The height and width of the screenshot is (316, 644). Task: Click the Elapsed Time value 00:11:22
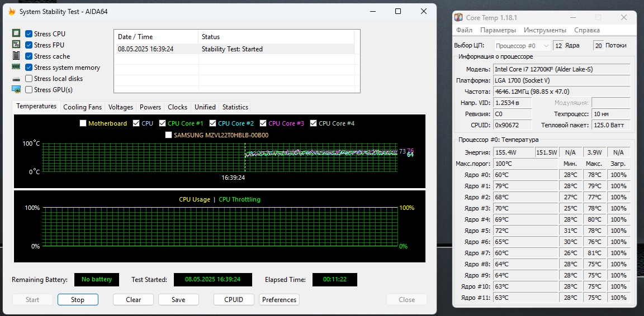pos(335,280)
